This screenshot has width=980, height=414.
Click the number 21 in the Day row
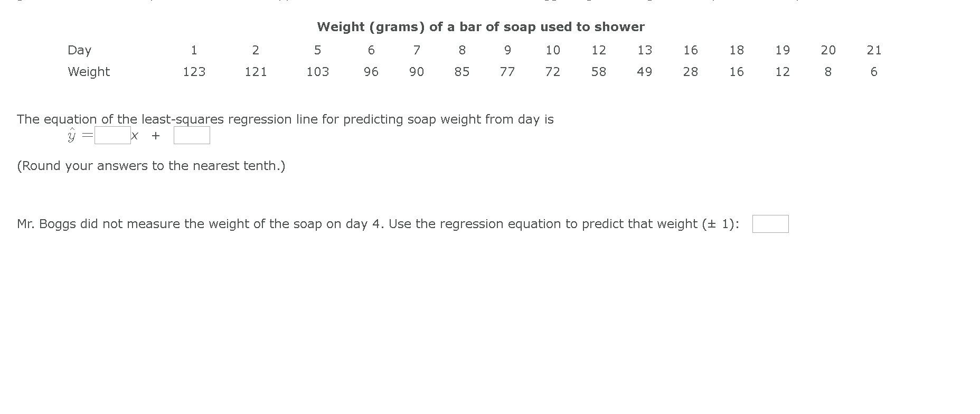tap(874, 50)
